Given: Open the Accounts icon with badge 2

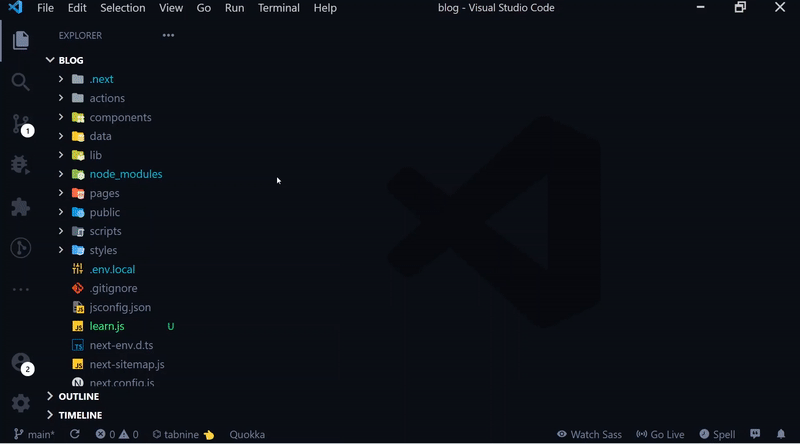Looking at the screenshot, I should click(x=22, y=364).
